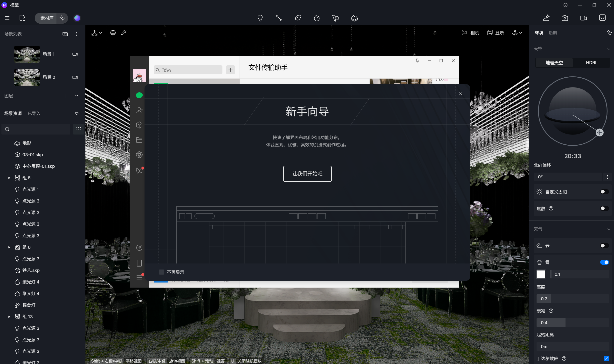The height and width of the screenshot is (364, 614).
Task: Expand 组 5 tree item
Action: [x=9, y=178]
